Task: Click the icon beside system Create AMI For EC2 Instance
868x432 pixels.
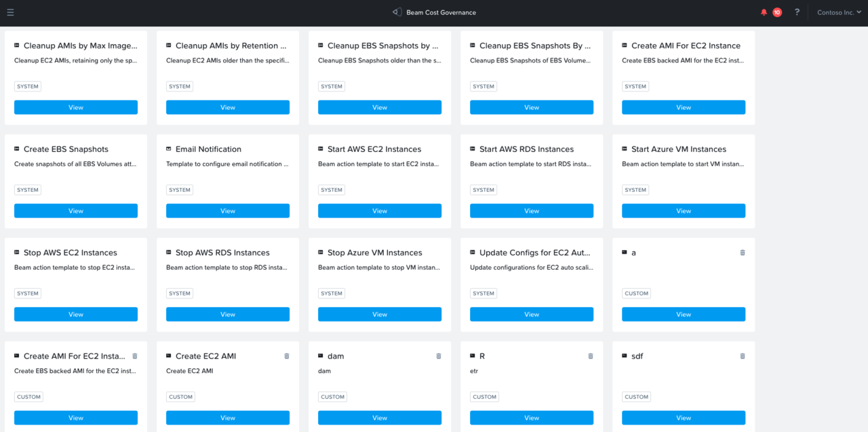Action: [x=625, y=45]
